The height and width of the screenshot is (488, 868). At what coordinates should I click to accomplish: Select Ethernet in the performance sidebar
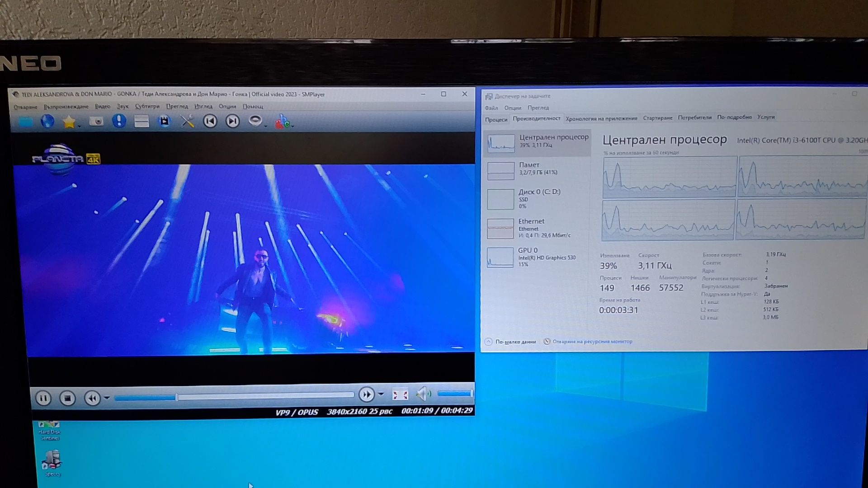pos(537,229)
